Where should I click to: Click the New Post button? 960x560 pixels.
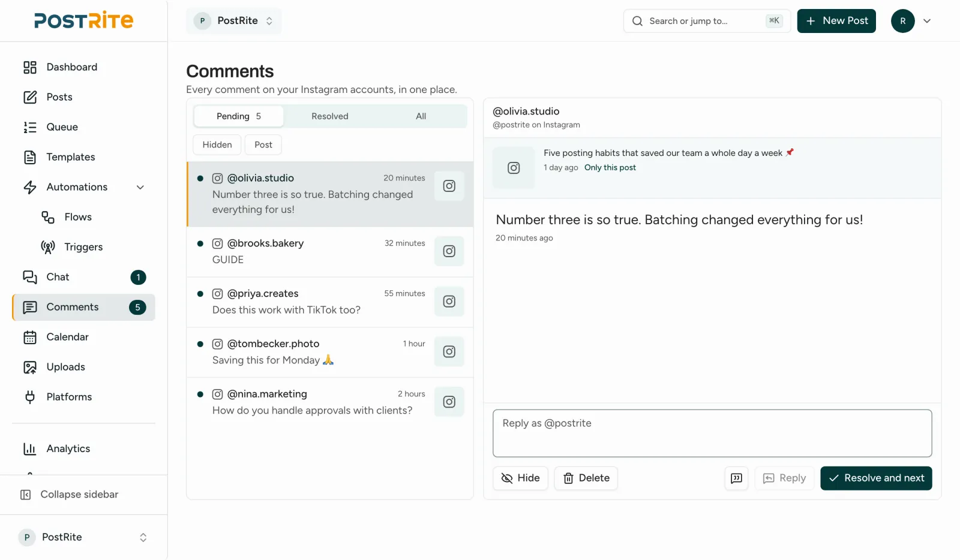point(836,21)
